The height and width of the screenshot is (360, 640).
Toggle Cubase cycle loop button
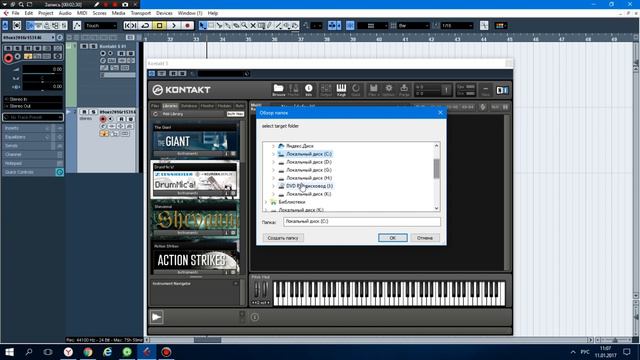[x=145, y=26]
